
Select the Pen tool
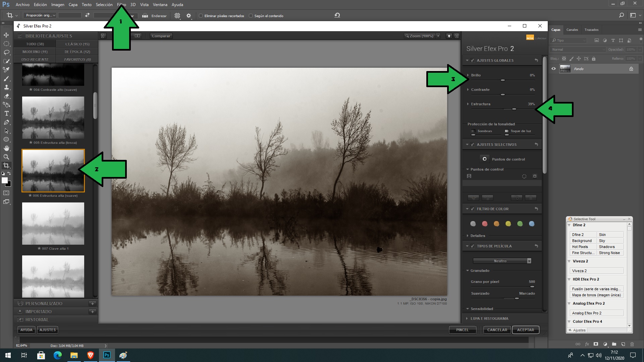[x=6, y=122]
